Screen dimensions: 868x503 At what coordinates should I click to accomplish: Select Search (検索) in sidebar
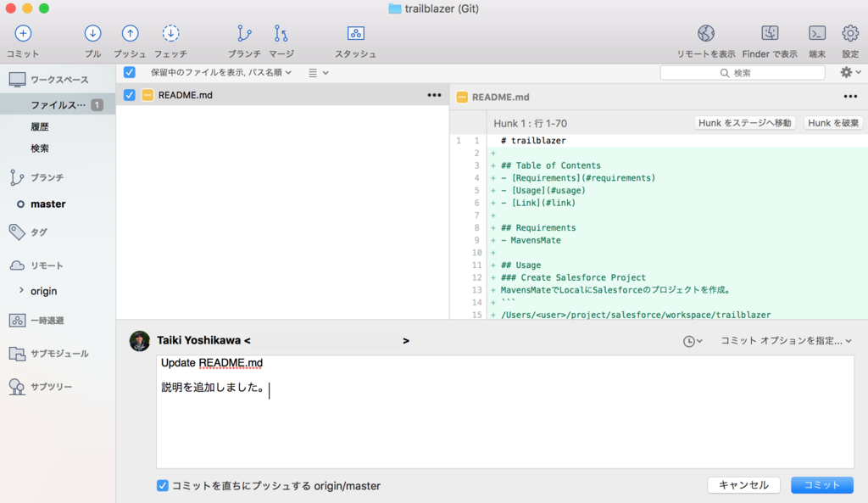click(x=40, y=148)
